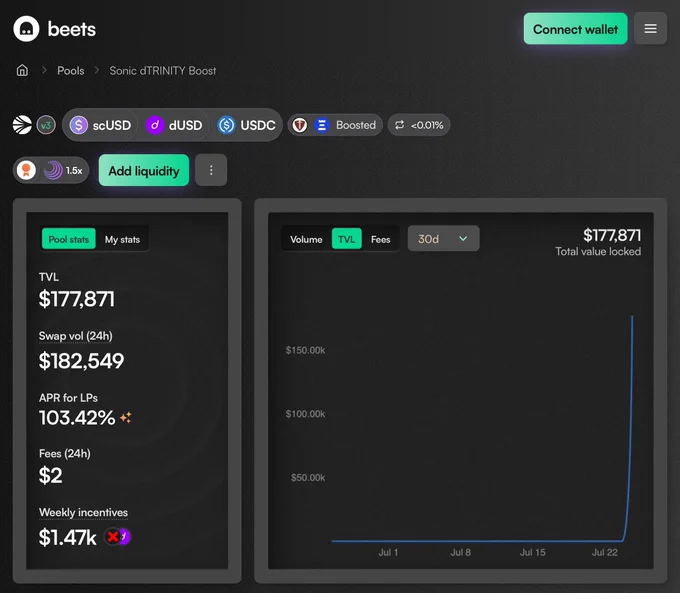Click the blue E icon in Boosted badge
The image size is (680, 593).
(322, 125)
